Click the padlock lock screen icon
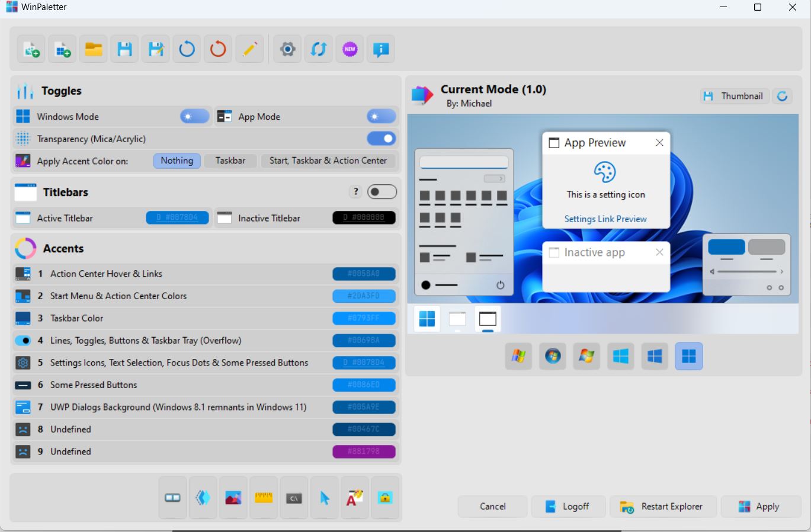This screenshot has height=532, width=811. point(385,498)
